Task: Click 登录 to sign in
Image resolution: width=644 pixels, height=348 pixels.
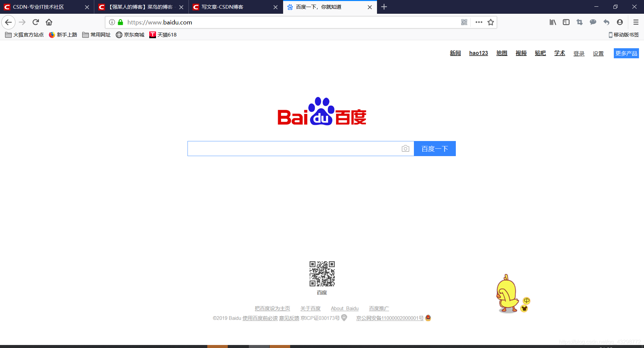Action: (x=579, y=54)
